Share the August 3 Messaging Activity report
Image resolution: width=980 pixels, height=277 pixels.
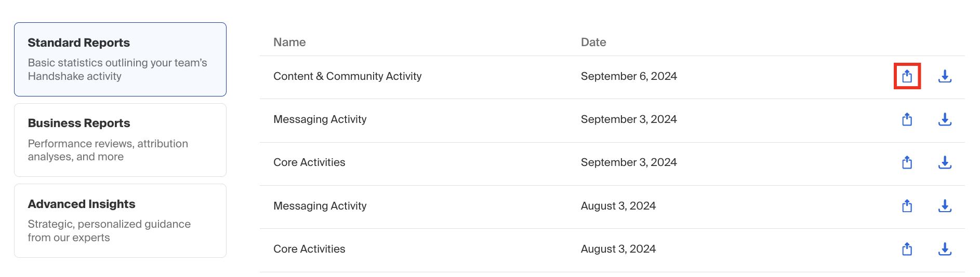point(907,206)
